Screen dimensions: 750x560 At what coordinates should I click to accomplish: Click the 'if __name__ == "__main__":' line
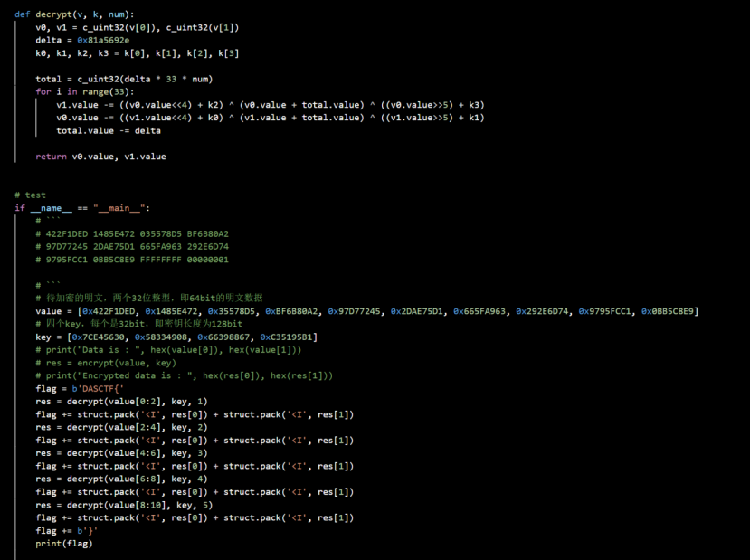pos(82,208)
